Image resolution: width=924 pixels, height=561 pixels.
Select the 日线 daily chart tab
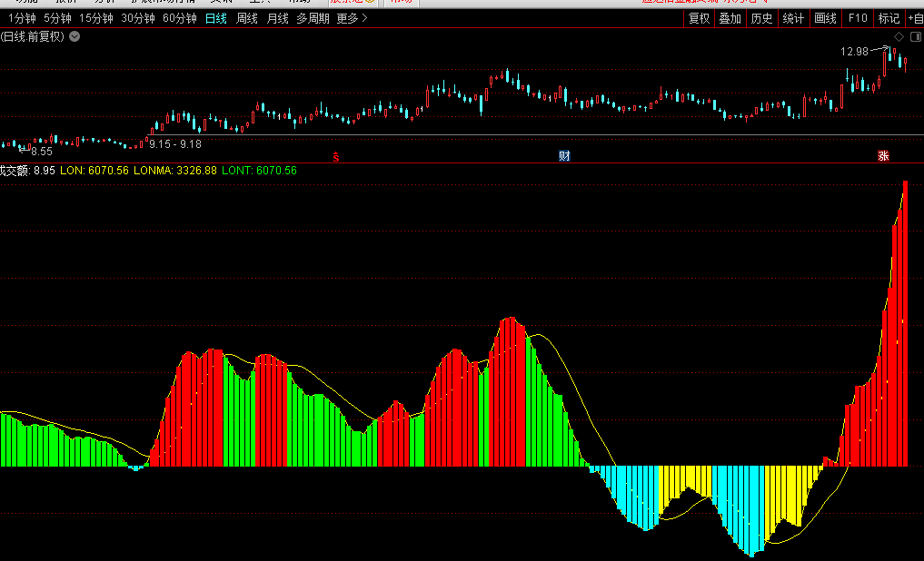[x=215, y=18]
